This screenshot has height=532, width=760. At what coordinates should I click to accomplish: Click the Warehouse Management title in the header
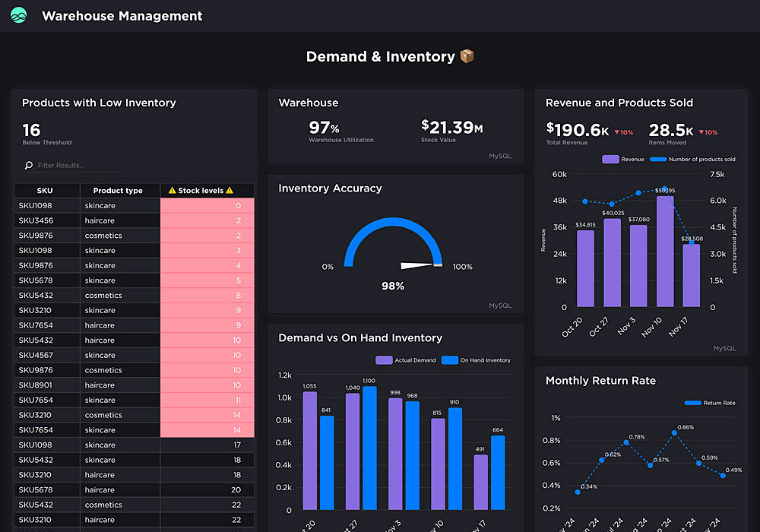122,16
